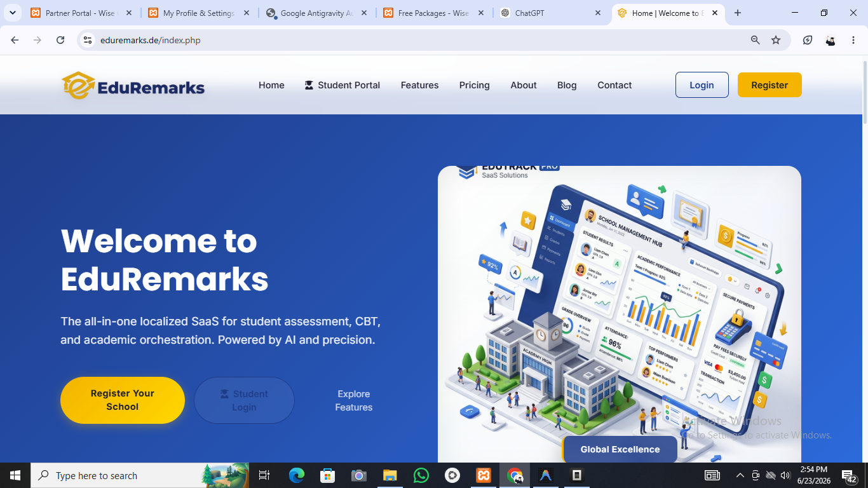Show hidden system tray icons
868x488 pixels.
(740, 475)
